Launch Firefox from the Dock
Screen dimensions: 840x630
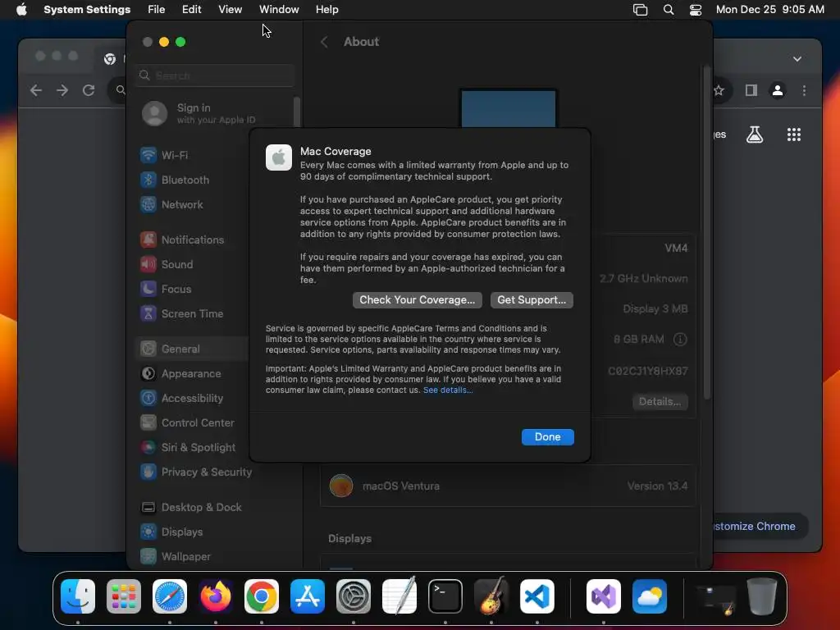[x=216, y=596]
